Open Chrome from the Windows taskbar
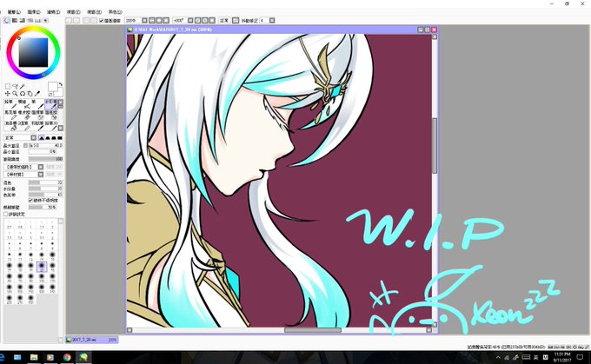Screen dimensions: 591x364 coord(67,357)
